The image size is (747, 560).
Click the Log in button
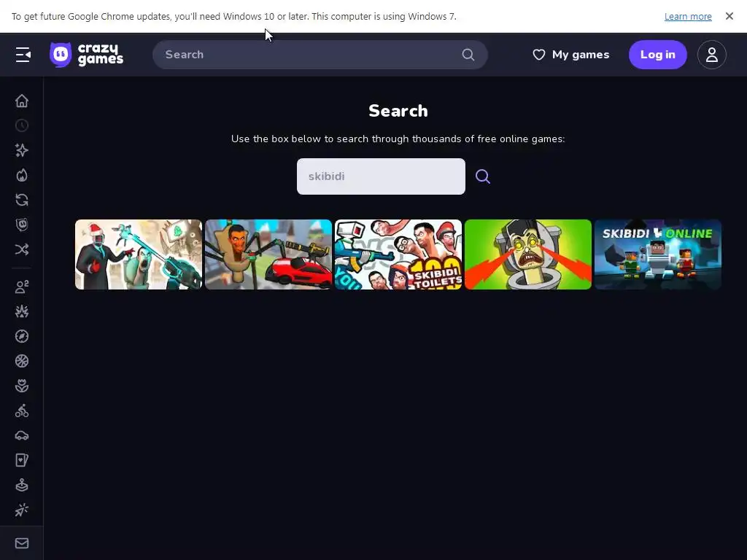[658, 55]
